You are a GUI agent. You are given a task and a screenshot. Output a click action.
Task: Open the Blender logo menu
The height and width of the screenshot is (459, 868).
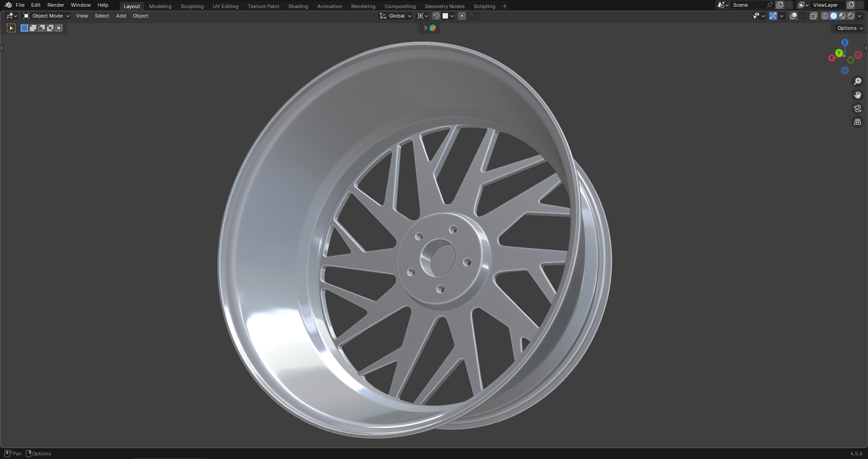8,5
